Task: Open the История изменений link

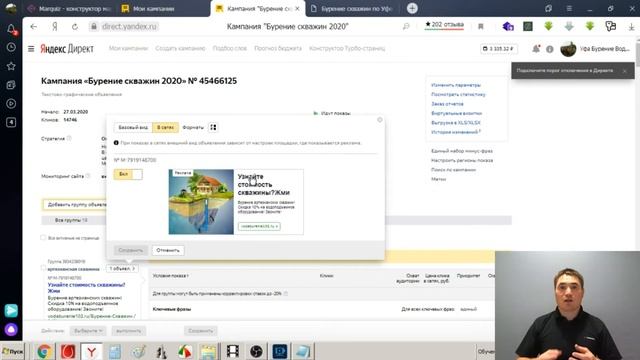Action: click(455, 132)
